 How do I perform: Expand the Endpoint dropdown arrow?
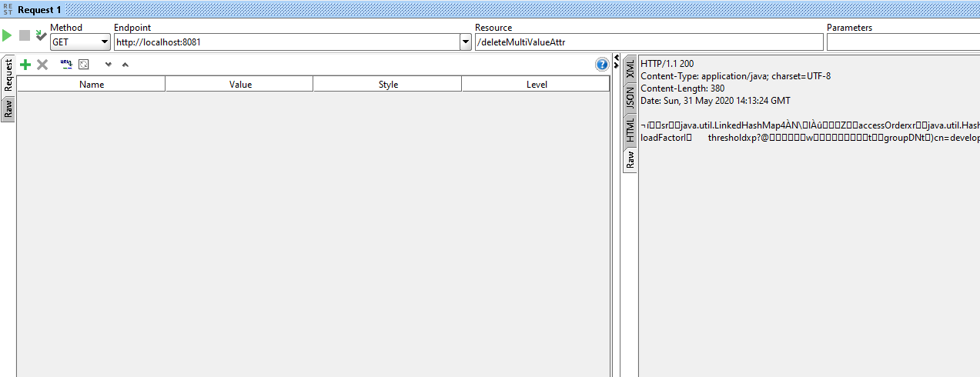[465, 42]
